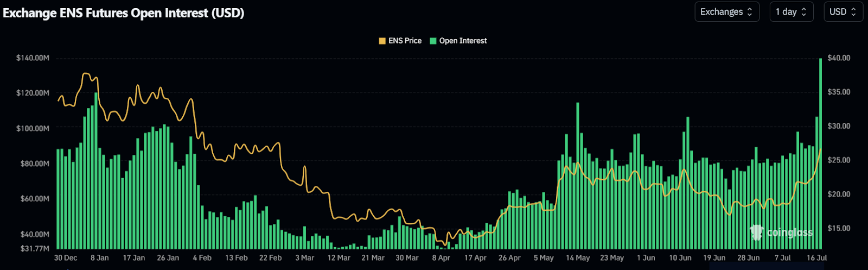Image resolution: width=868 pixels, height=270 pixels.
Task: Click the $40.00 right price axis label
Action: click(839, 58)
